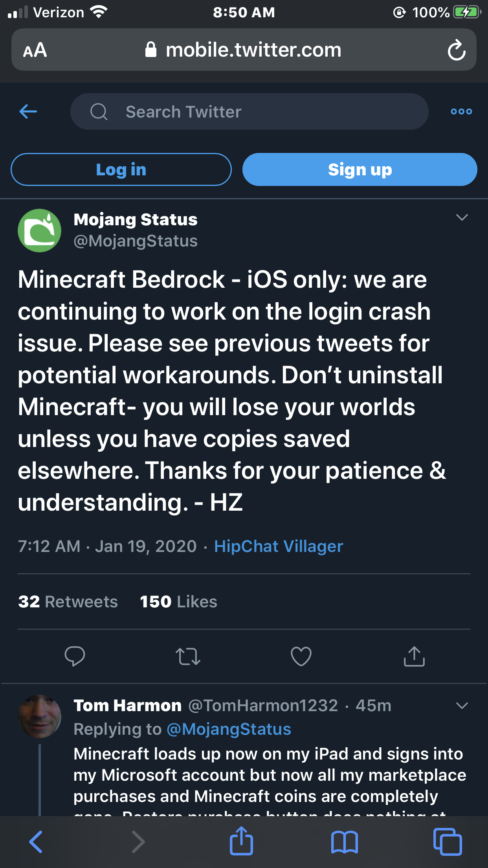The width and height of the screenshot is (488, 868).
Task: Tap the tweet share upload icon
Action: 414,656
